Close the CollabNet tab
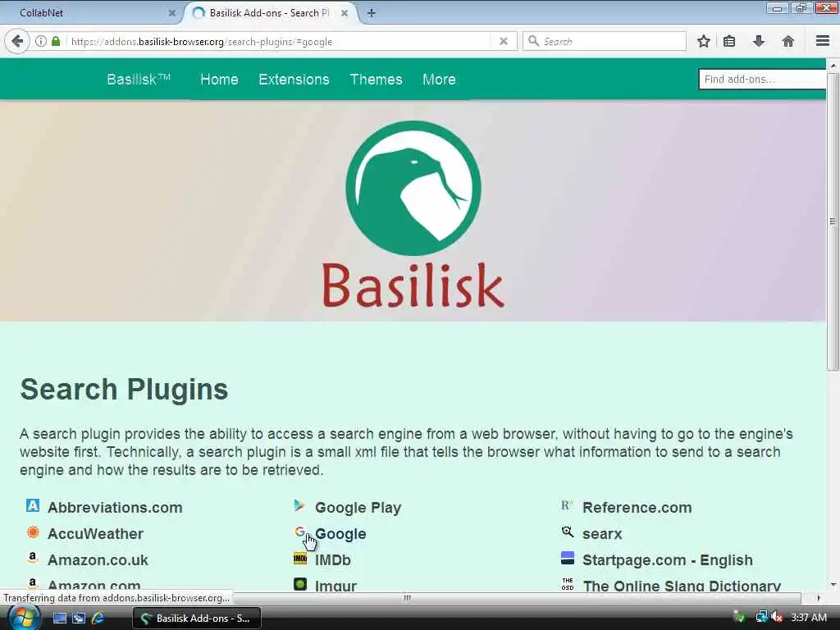 pyautogui.click(x=172, y=13)
